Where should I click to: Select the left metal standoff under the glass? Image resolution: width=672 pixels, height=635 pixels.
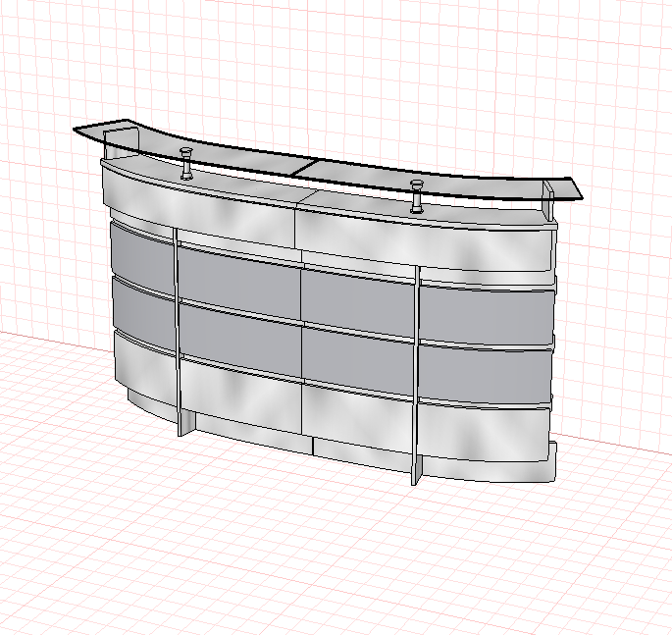[x=186, y=163]
